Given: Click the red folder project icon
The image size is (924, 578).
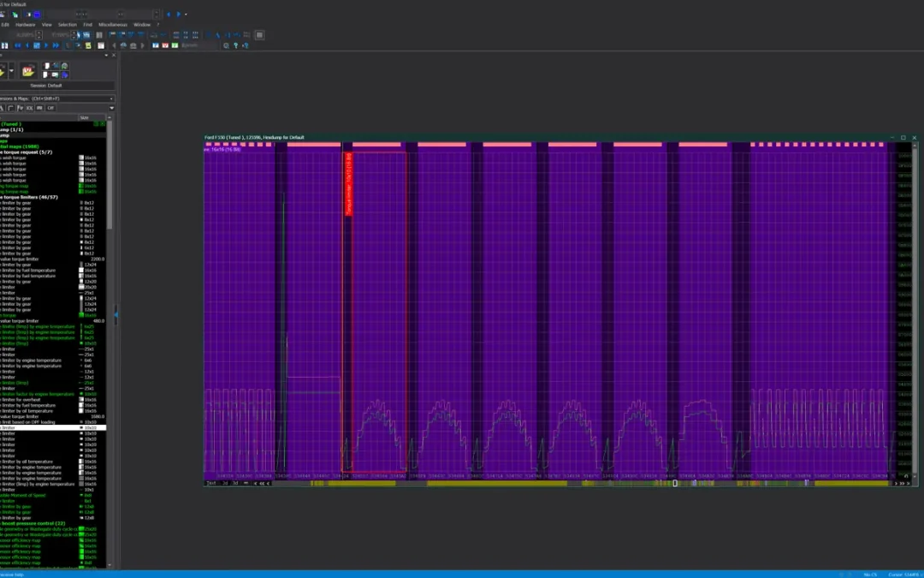Looking at the screenshot, I should pyautogui.click(x=27, y=71).
